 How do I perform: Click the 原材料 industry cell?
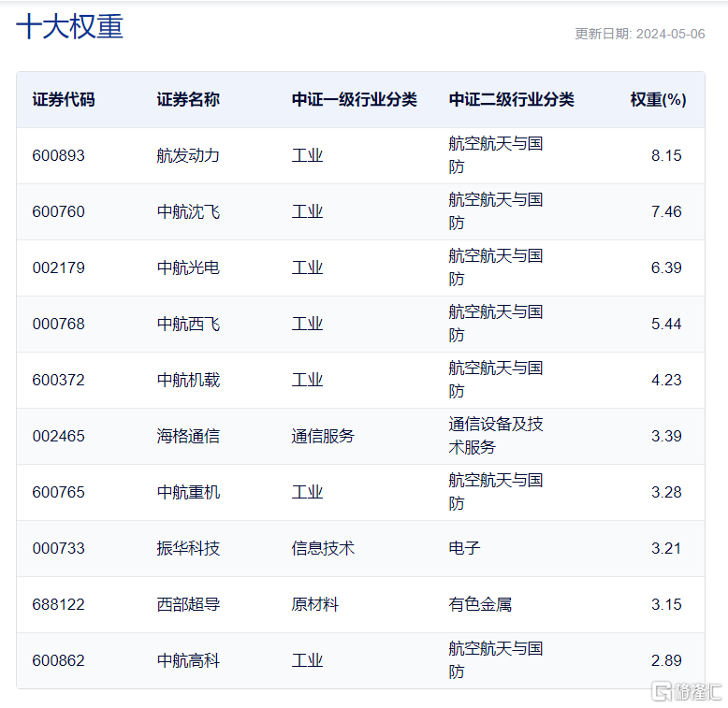[314, 604]
